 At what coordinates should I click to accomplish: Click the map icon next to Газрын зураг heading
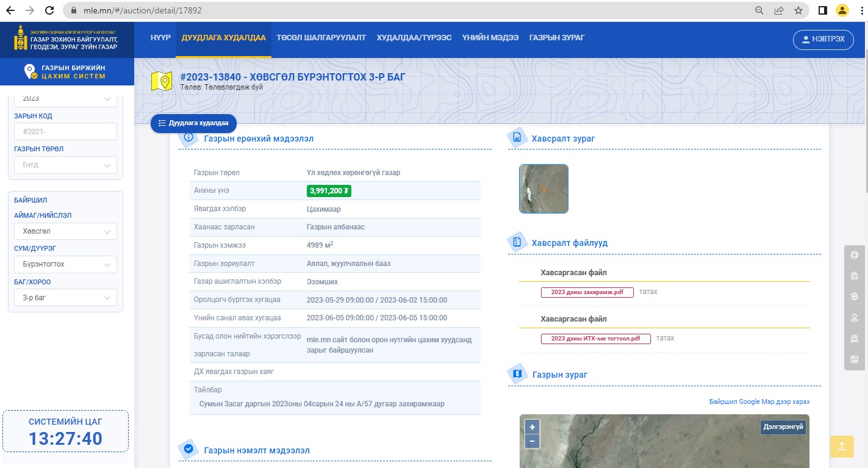tap(517, 374)
